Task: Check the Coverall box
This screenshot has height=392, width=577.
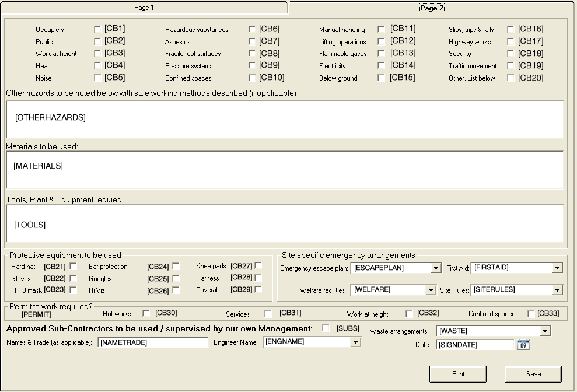Action: (x=258, y=289)
